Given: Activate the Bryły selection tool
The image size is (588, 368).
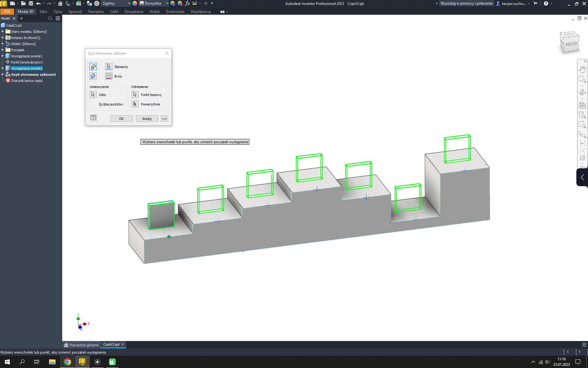Looking at the screenshot, I should click(x=108, y=76).
